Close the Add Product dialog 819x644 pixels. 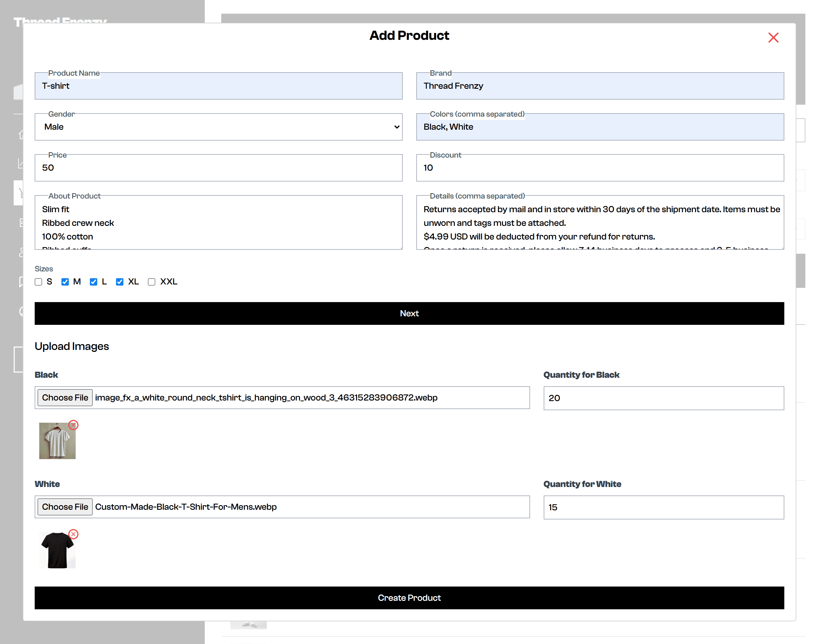pos(773,38)
